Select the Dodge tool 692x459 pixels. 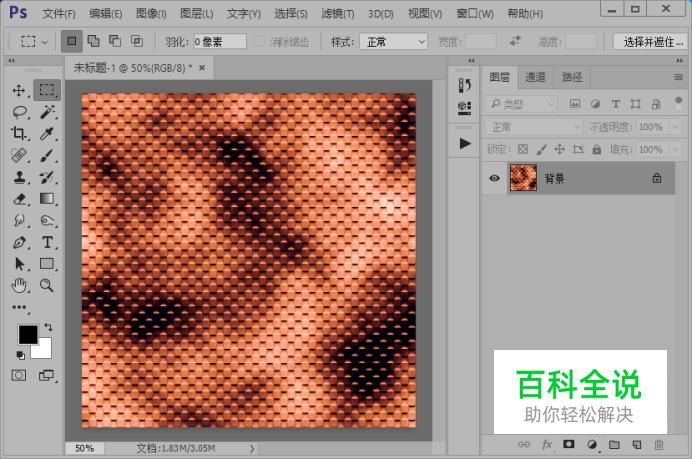coord(47,220)
